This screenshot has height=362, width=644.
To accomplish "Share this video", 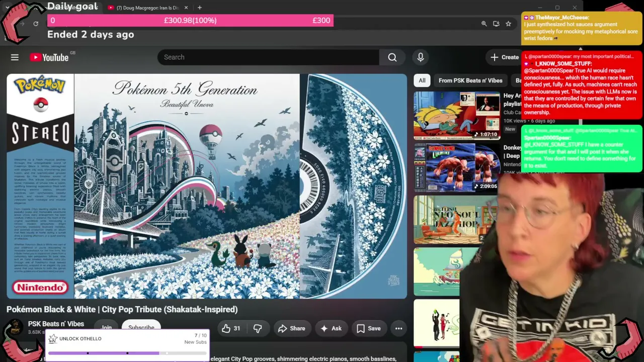I will (x=291, y=328).
